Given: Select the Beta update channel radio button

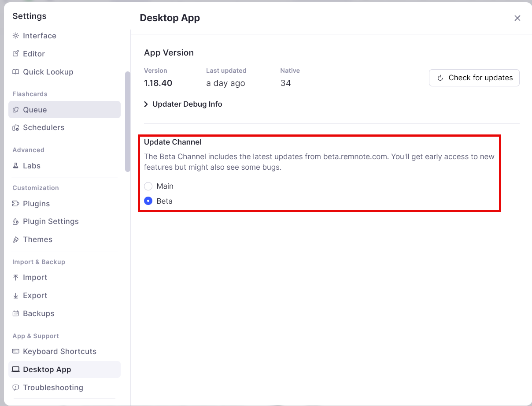Looking at the screenshot, I should click(148, 201).
